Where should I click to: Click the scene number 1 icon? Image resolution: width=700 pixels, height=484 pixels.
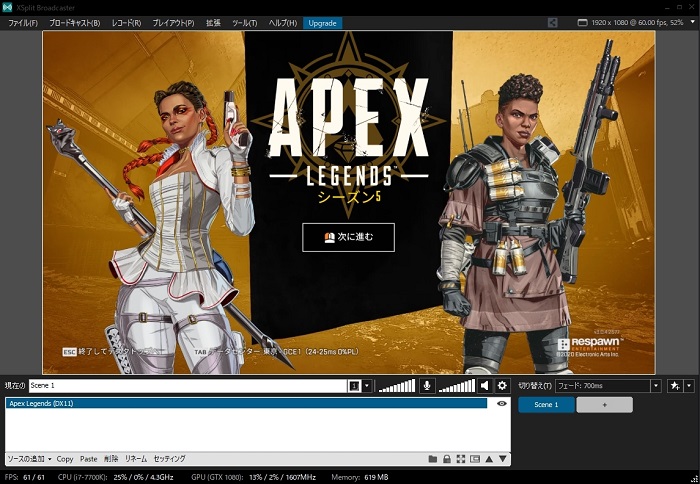(354, 386)
